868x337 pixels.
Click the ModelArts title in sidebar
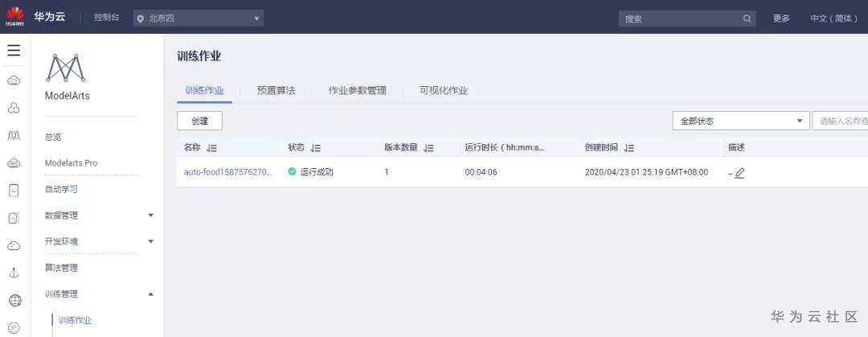[x=67, y=96]
